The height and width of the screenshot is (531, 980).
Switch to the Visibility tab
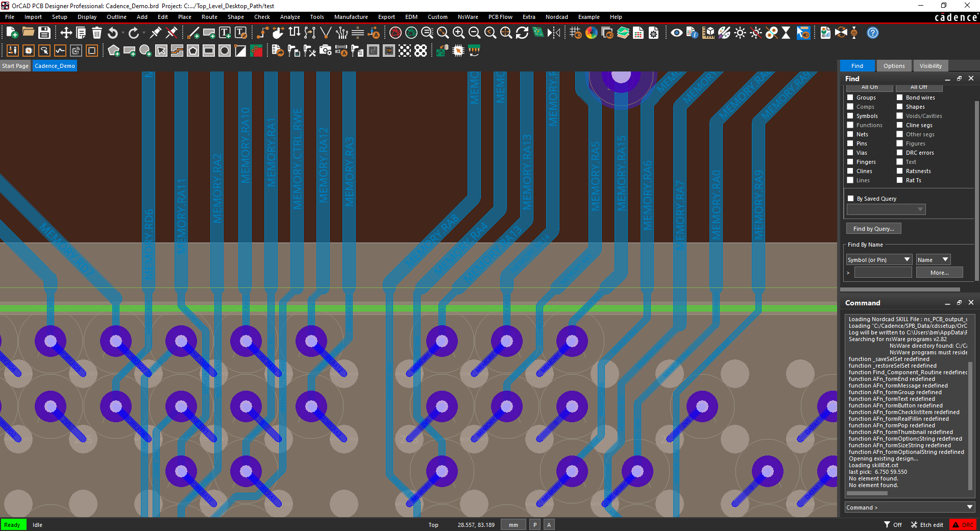(x=930, y=66)
